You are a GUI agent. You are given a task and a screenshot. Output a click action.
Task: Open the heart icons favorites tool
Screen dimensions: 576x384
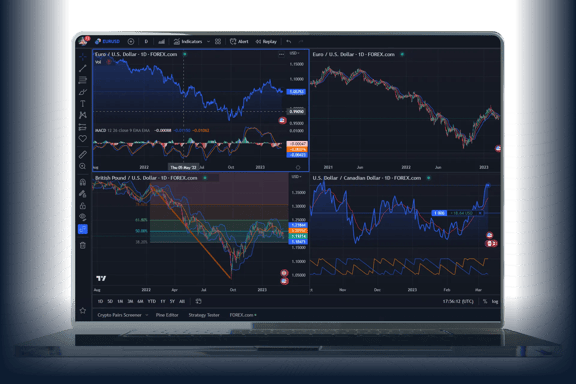pyautogui.click(x=83, y=139)
